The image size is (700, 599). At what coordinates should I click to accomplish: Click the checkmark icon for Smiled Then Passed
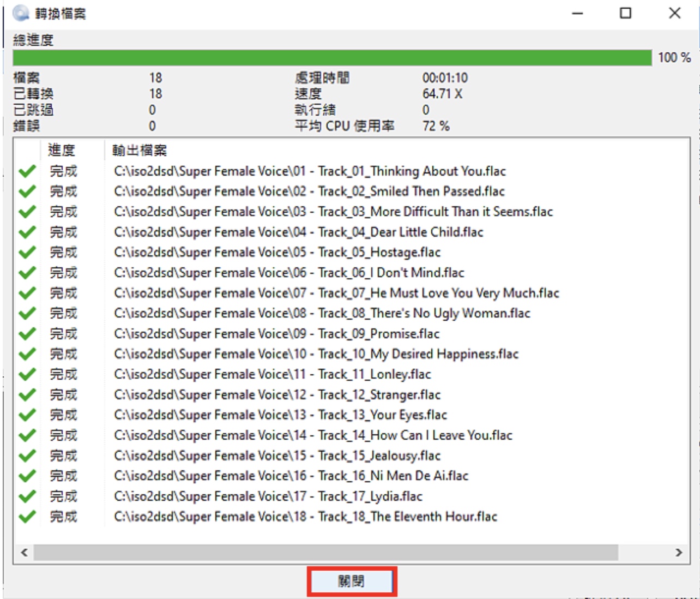pos(27,191)
